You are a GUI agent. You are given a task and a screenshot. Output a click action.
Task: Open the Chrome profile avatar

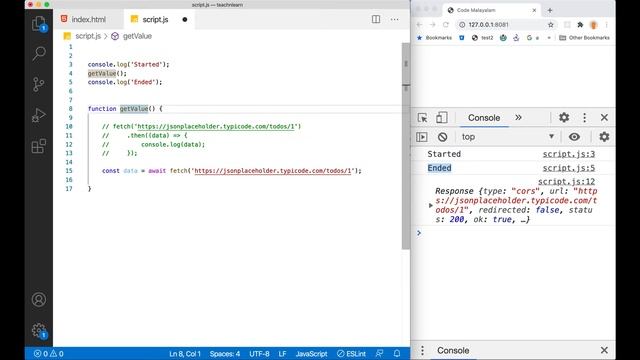(593, 24)
